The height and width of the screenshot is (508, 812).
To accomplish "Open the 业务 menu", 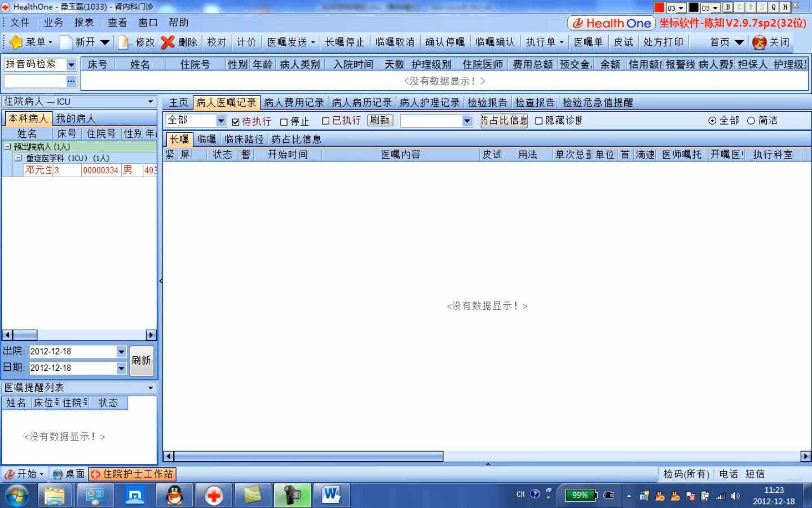I will (54, 23).
